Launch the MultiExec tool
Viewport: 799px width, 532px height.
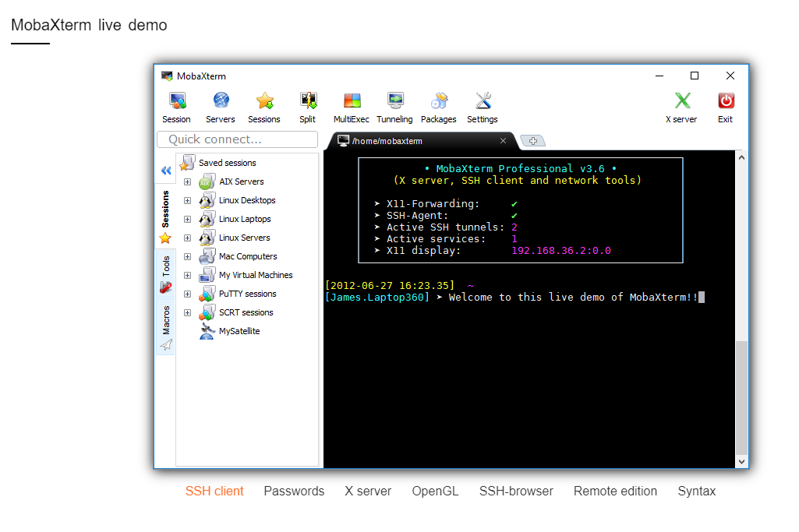(x=352, y=100)
